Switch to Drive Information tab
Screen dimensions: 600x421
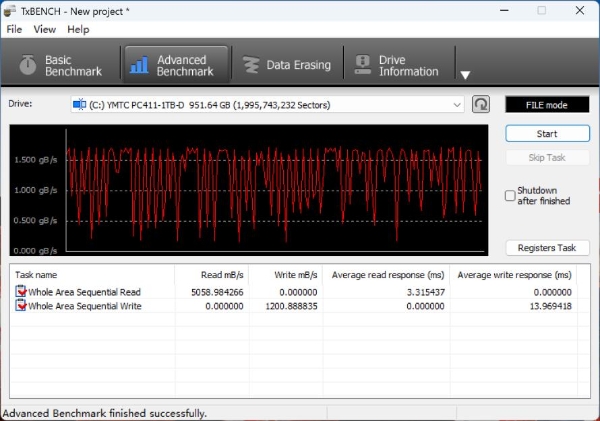[x=400, y=65]
